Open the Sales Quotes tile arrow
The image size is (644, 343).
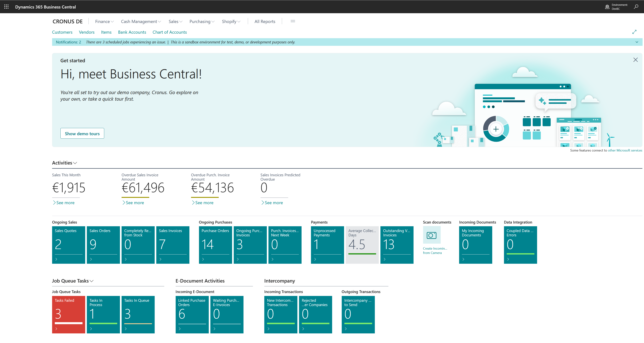coord(56,259)
